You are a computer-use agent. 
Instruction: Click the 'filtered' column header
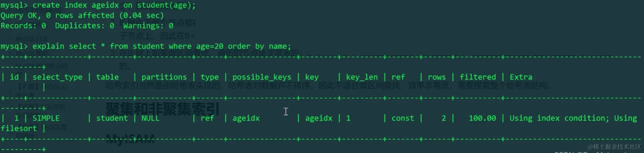tap(478, 77)
